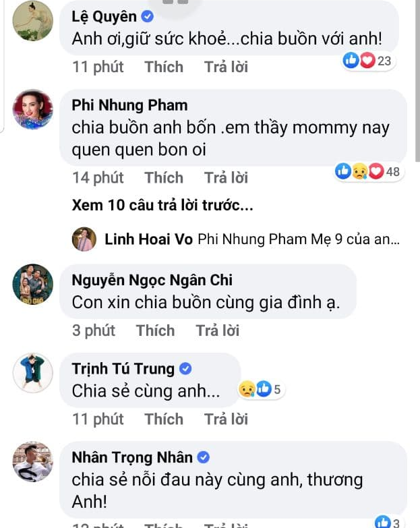The image size is (420, 528).
Task: Open Phi Nhung Pham's avatar
Action: coord(32,109)
